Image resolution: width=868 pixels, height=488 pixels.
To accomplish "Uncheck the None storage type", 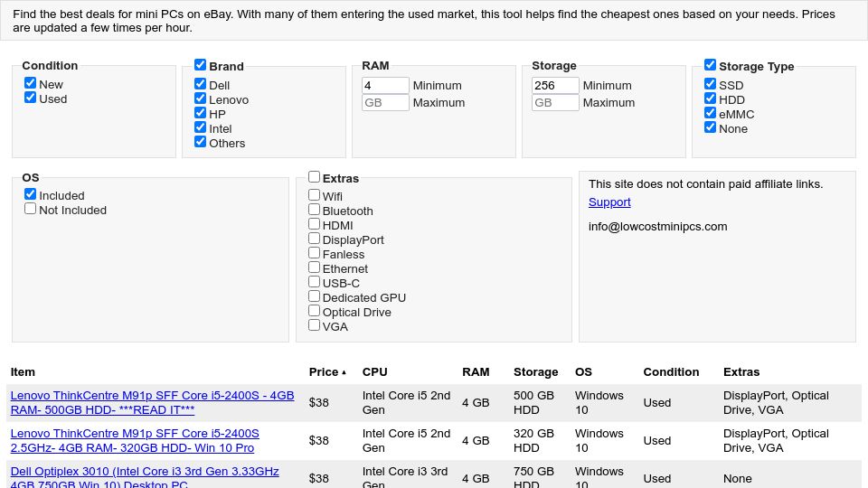I will (x=711, y=127).
